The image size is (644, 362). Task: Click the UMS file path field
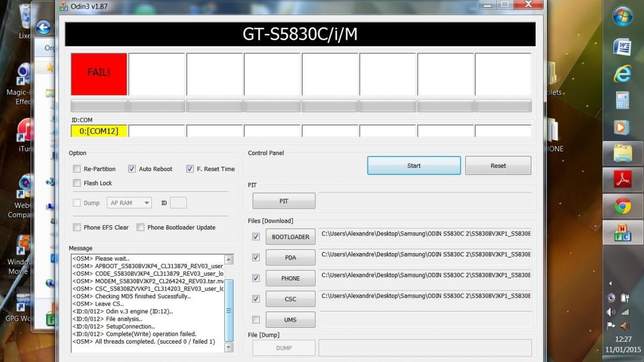(x=425, y=320)
